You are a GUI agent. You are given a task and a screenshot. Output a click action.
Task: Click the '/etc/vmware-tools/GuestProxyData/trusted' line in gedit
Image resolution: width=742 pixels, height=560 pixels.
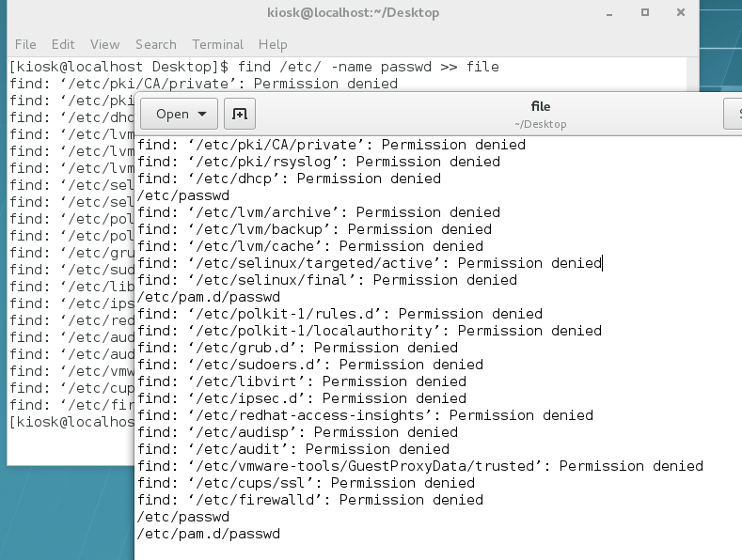(420, 466)
